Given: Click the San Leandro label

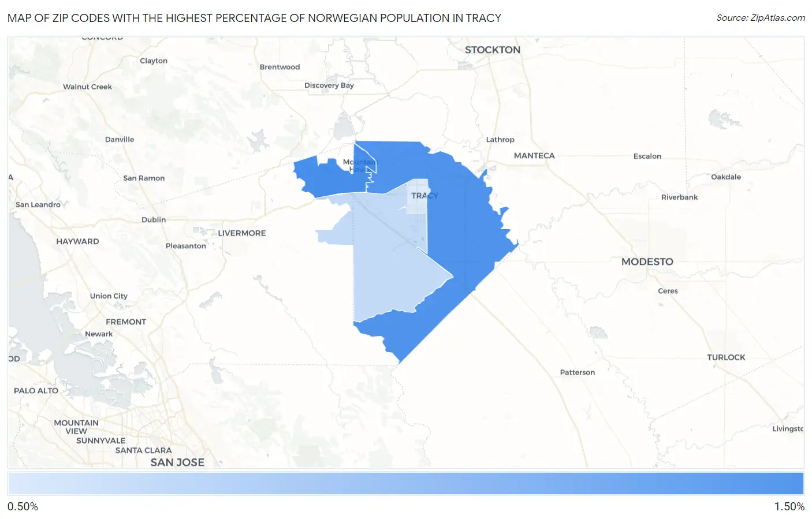Looking at the screenshot, I should [38, 204].
